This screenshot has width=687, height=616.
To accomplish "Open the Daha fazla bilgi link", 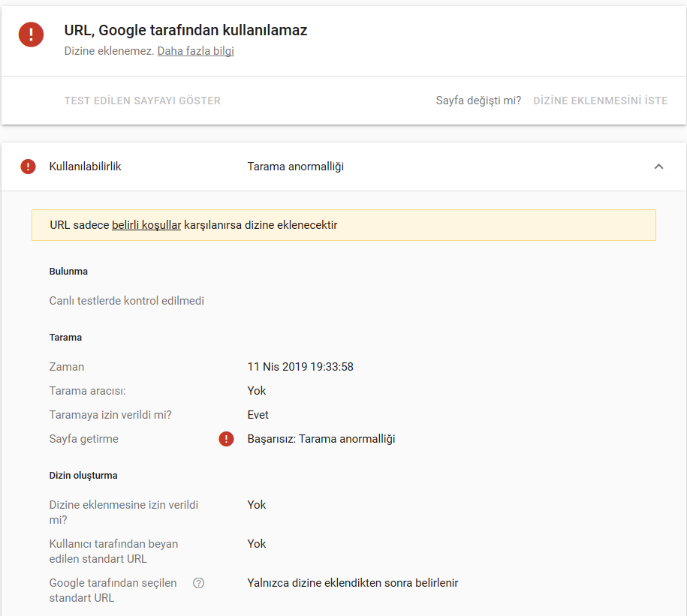I will pos(195,51).
